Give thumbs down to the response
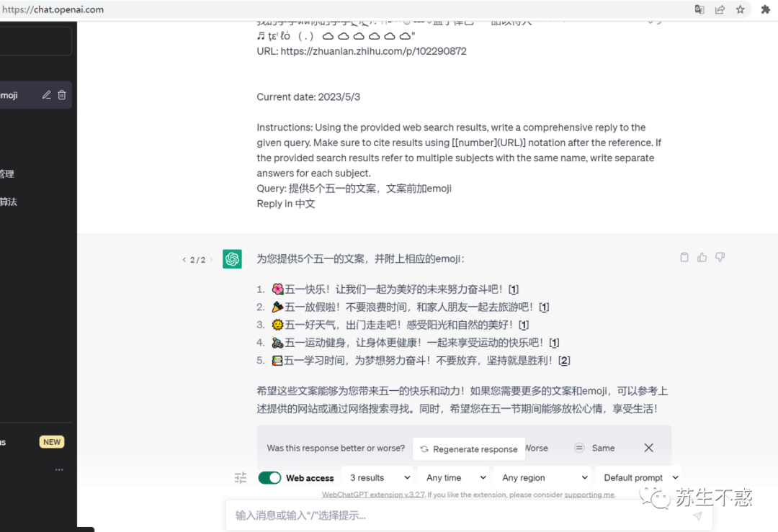Image resolution: width=778 pixels, height=532 pixels. coord(720,257)
